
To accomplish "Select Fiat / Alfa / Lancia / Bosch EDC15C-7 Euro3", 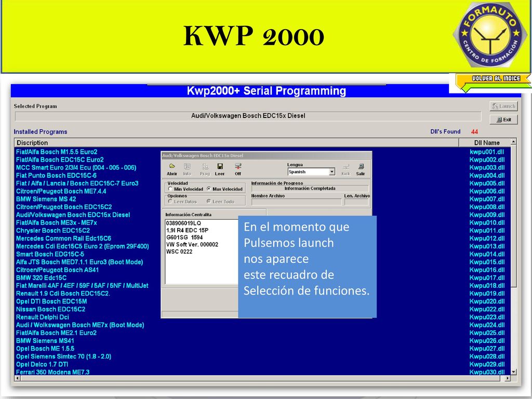I will pos(77,183).
